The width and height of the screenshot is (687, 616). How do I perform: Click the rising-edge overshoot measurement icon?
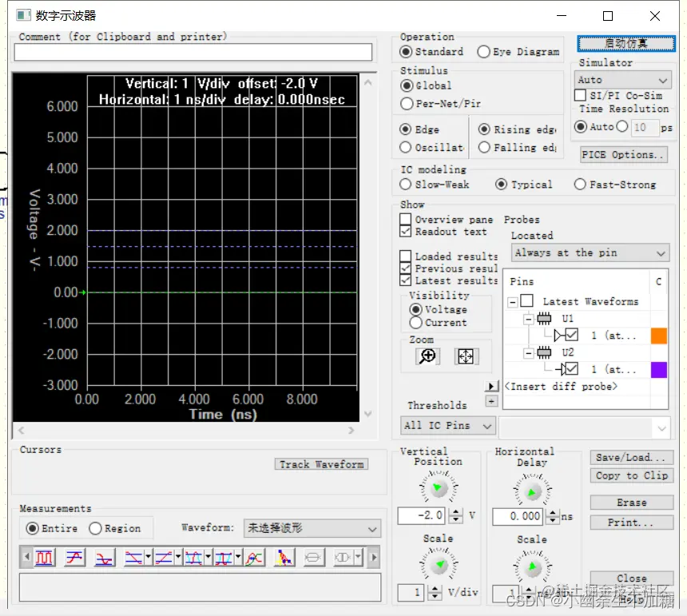tap(74, 558)
